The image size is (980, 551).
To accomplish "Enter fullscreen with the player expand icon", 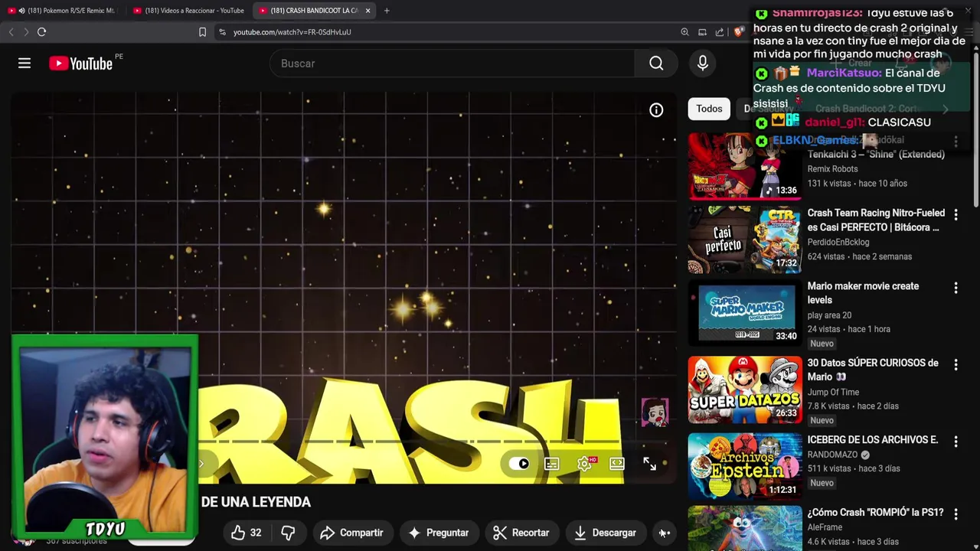I will [650, 464].
